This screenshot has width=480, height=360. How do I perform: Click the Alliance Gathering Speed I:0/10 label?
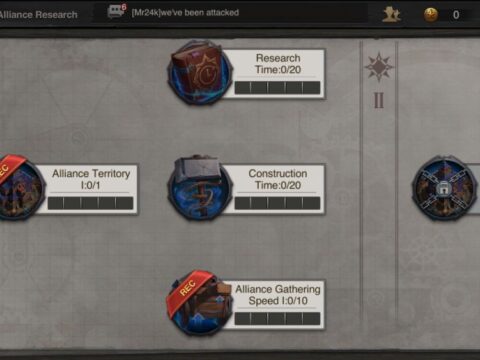tap(278, 295)
